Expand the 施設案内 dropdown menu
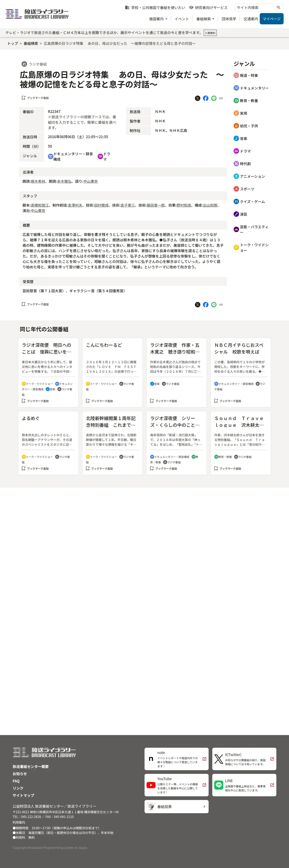Image resolution: width=289 pixels, height=868 pixels. pos(158,19)
